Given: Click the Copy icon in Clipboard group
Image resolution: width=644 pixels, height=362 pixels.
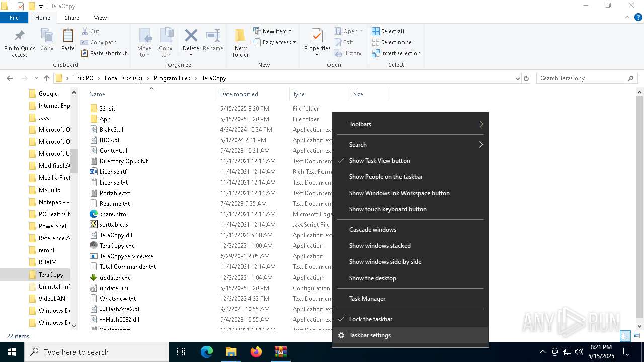Looking at the screenshot, I should pos(47,36).
